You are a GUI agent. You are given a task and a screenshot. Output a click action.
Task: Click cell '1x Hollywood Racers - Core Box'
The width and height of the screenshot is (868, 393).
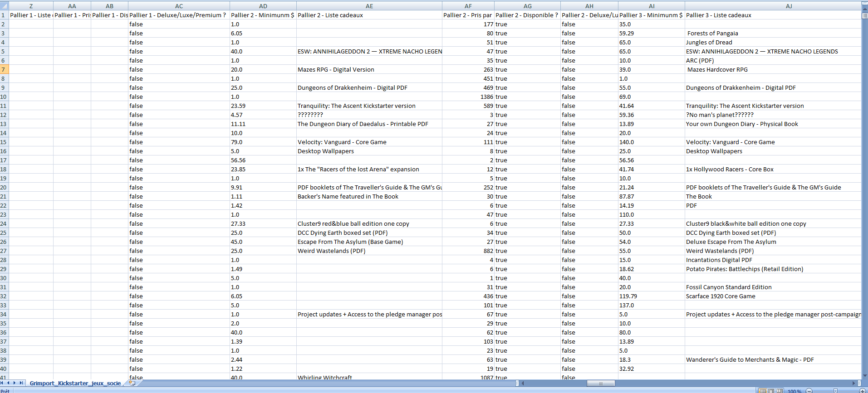773,169
